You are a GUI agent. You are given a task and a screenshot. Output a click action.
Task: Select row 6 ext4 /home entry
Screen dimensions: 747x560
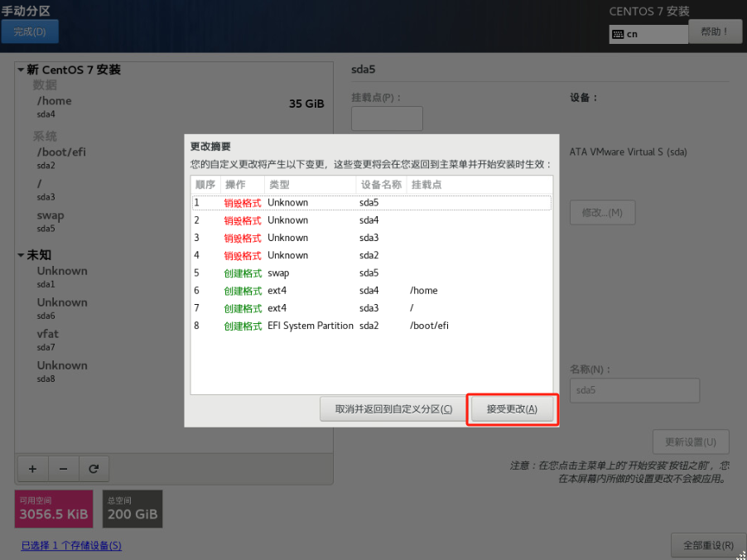(x=370, y=291)
